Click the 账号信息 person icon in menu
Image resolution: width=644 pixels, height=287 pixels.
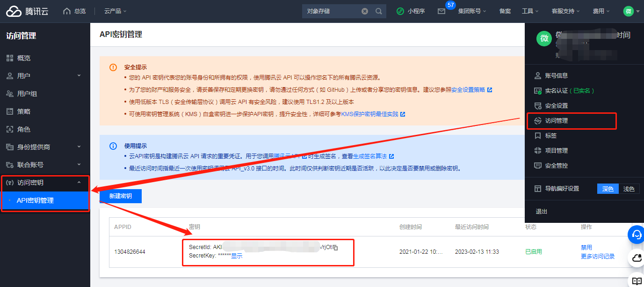point(537,75)
